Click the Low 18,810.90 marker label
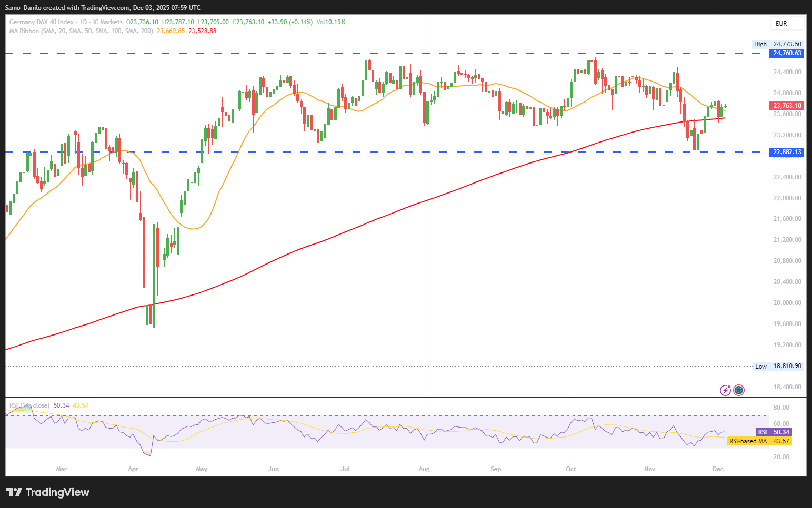812x508 pixels. click(x=778, y=366)
